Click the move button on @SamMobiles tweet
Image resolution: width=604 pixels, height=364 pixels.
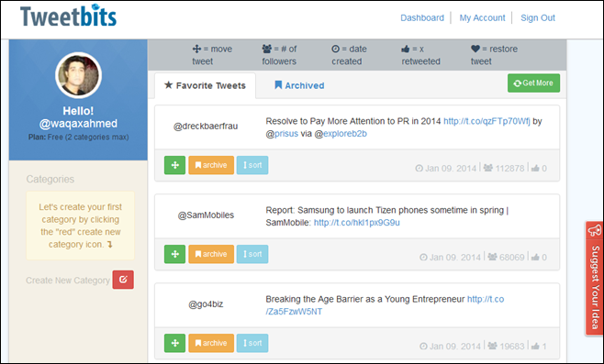tap(175, 254)
